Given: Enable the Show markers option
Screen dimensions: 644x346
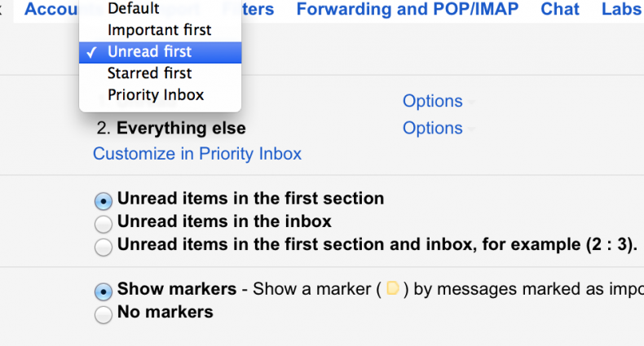Looking at the screenshot, I should (104, 291).
